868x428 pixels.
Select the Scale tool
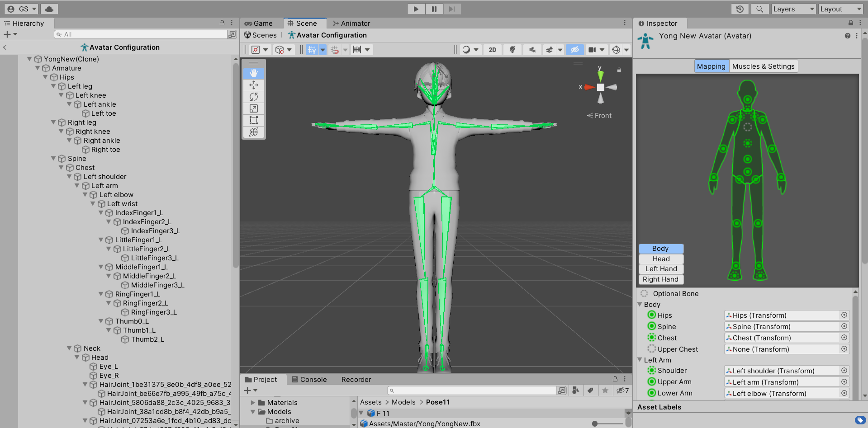pyautogui.click(x=254, y=108)
